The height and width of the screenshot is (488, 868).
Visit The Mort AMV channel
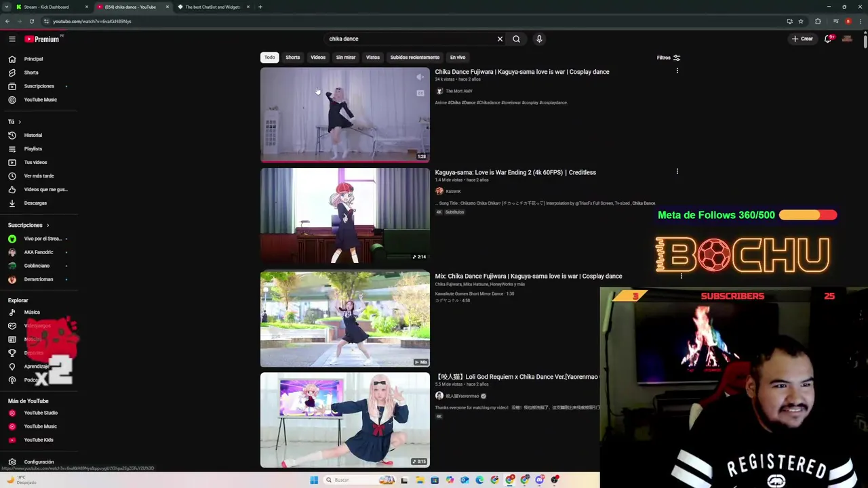coord(459,91)
